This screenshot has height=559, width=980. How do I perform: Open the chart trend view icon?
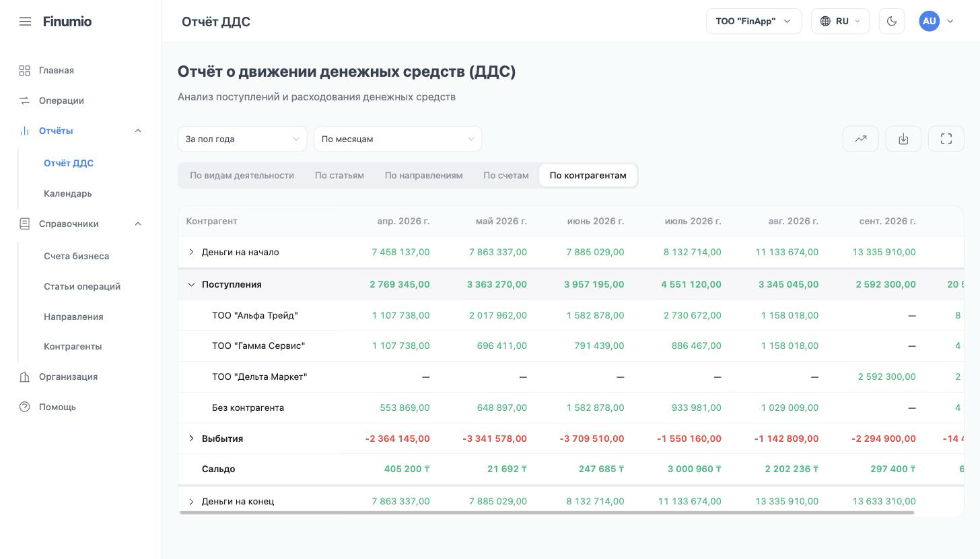[861, 139]
